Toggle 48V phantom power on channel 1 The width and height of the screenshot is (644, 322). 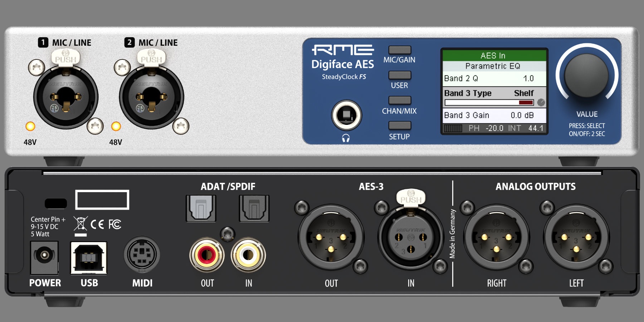[30, 126]
